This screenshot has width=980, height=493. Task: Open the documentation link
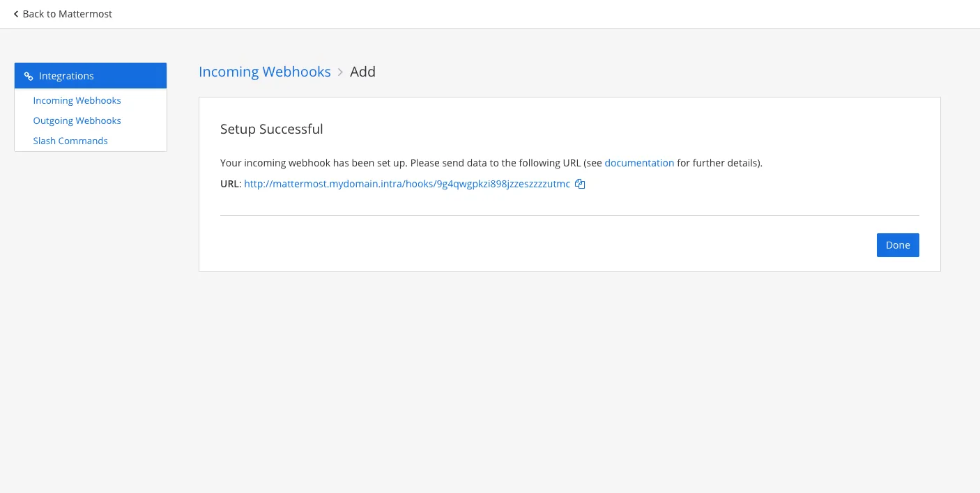point(639,163)
